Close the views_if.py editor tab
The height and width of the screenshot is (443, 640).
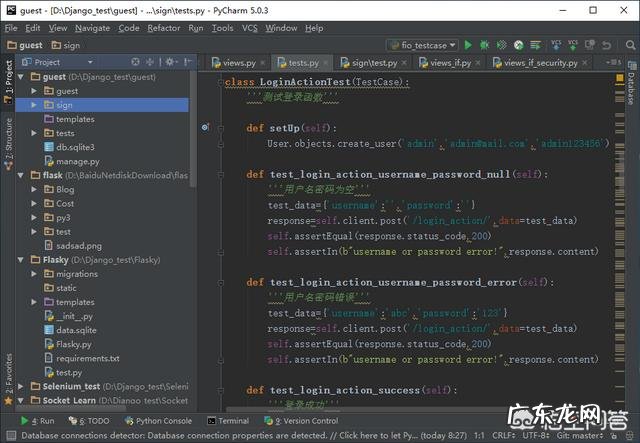coord(478,63)
